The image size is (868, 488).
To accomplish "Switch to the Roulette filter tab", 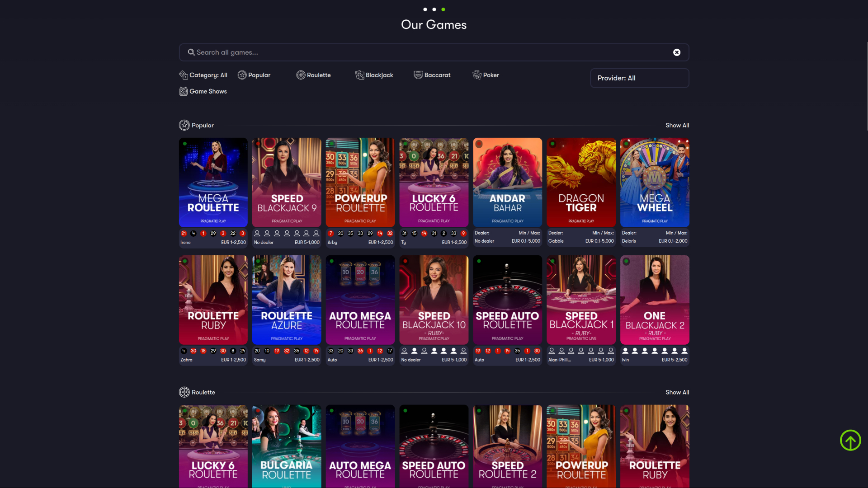I will tap(313, 75).
